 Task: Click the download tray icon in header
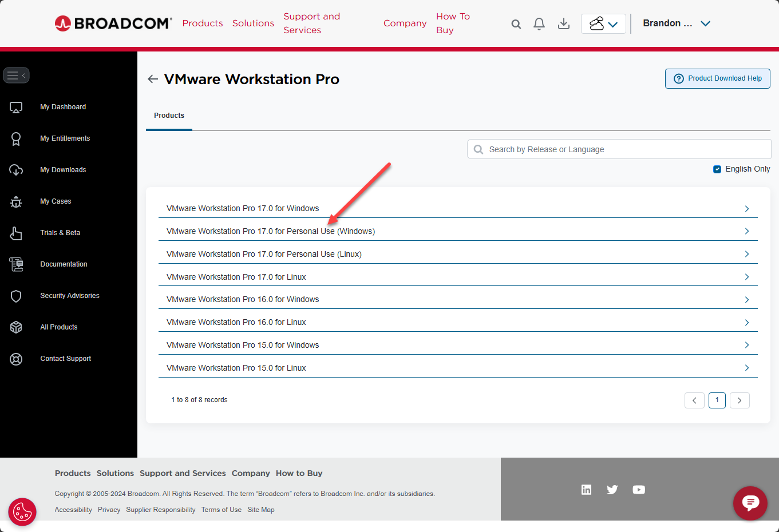point(564,23)
